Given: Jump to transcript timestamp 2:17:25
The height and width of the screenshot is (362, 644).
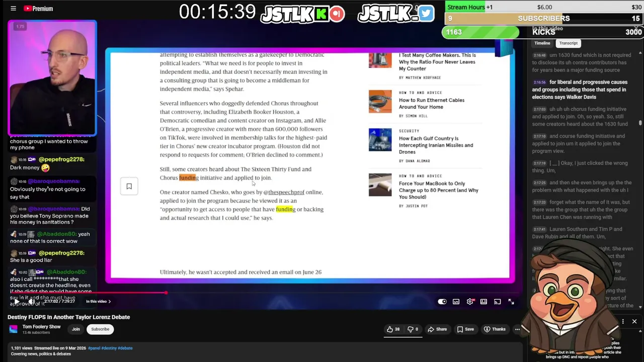Looking at the screenshot, I should point(540,183).
